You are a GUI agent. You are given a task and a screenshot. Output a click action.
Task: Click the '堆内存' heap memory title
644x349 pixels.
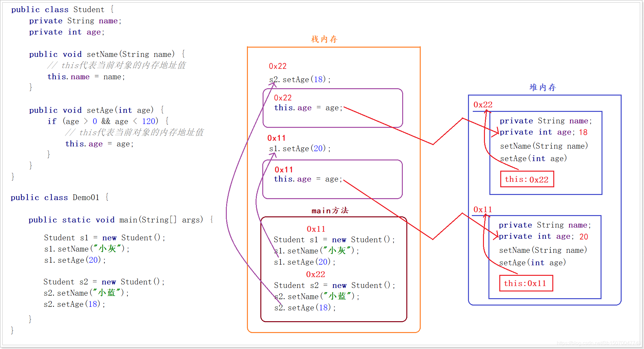point(543,87)
